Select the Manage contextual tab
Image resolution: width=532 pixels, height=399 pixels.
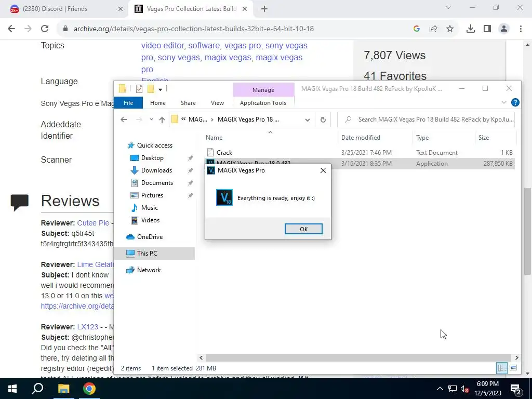[263, 90]
